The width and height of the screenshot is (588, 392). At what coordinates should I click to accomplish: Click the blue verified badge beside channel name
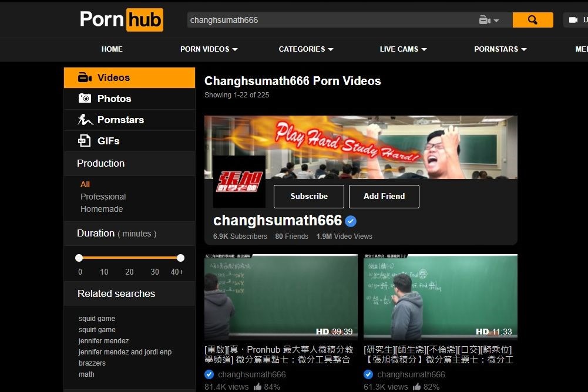pos(351,221)
